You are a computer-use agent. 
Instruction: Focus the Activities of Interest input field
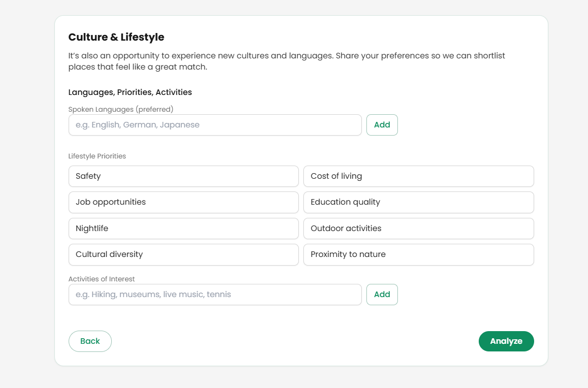pos(215,295)
